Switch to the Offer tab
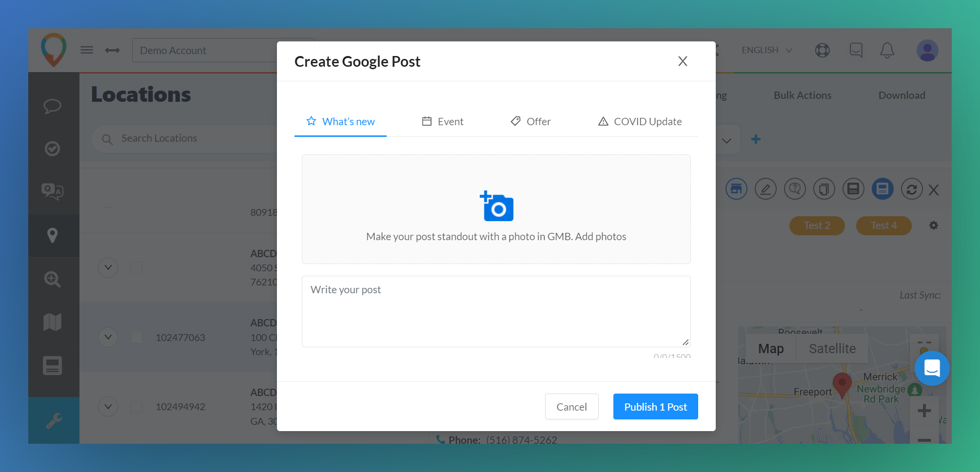Image resolution: width=980 pixels, height=472 pixels. (x=530, y=121)
